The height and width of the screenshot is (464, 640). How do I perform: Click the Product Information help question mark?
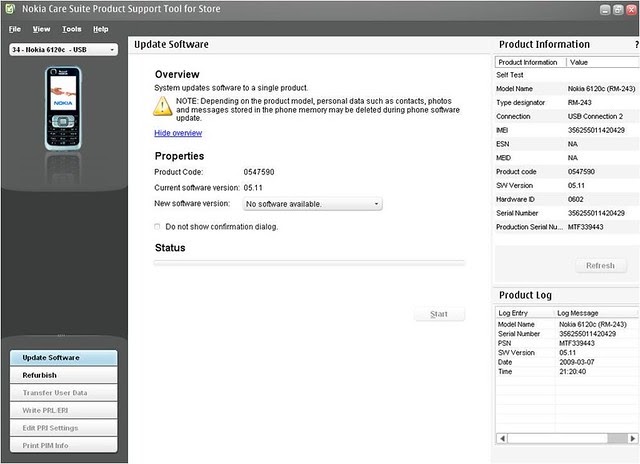[637, 44]
